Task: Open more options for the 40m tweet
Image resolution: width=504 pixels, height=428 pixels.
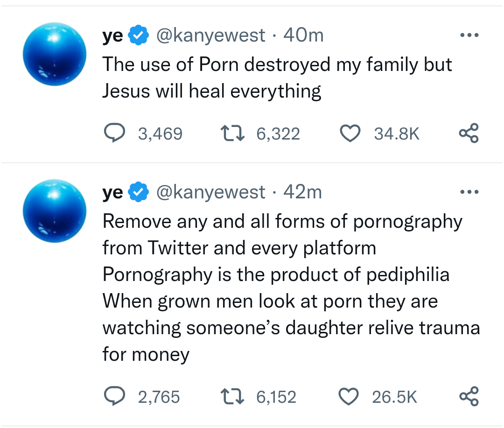Action: (469, 35)
